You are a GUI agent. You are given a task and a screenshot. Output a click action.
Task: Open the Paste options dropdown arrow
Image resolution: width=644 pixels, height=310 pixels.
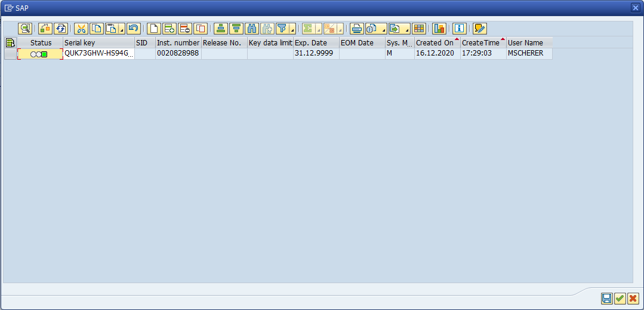pyautogui.click(x=122, y=29)
